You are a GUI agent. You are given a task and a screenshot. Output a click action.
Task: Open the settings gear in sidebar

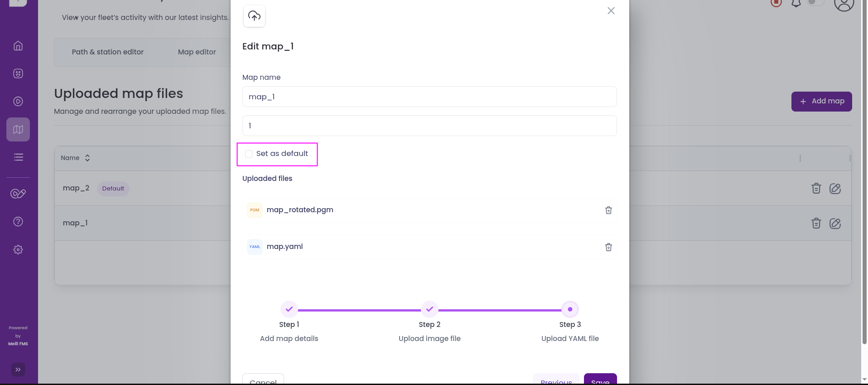click(18, 250)
